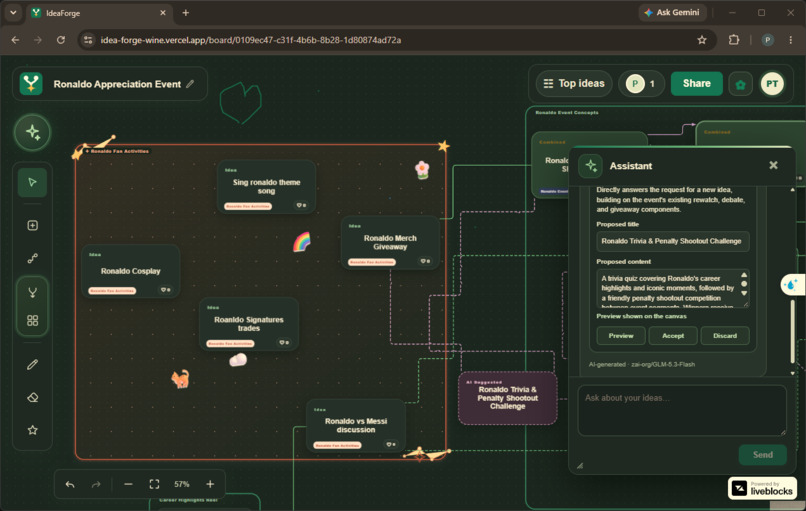The height and width of the screenshot is (511, 806).
Task: Select the connector line tool
Action: (32, 258)
